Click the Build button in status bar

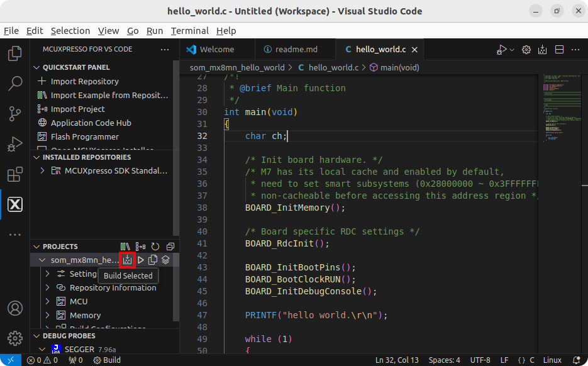(107, 360)
